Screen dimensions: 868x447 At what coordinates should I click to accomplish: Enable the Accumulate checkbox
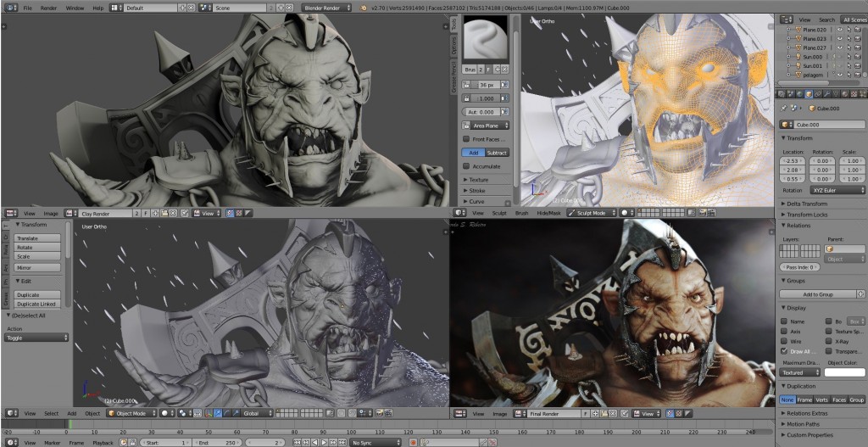(x=466, y=166)
